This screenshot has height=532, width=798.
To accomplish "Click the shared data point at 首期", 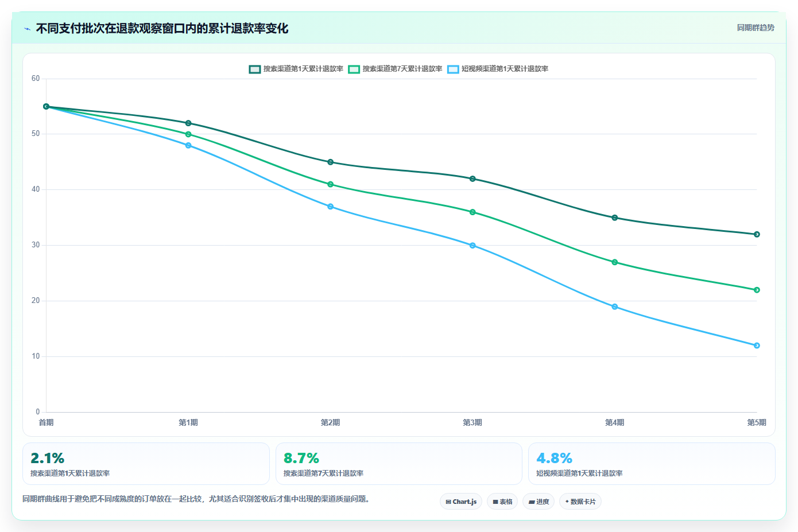I will pyautogui.click(x=47, y=107).
